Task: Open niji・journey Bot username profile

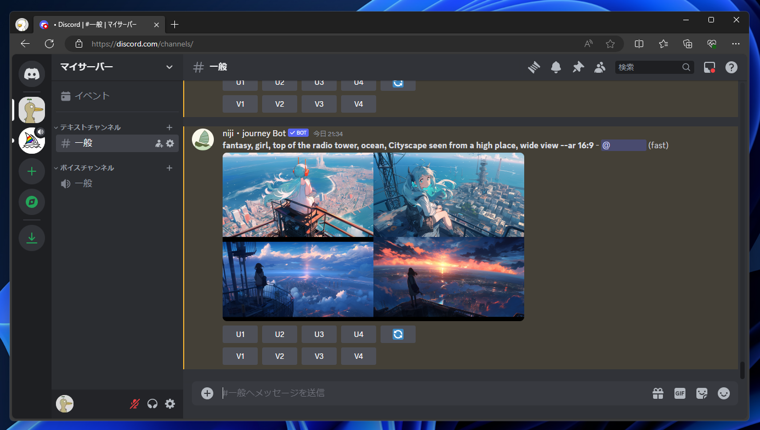Action: 254,133
